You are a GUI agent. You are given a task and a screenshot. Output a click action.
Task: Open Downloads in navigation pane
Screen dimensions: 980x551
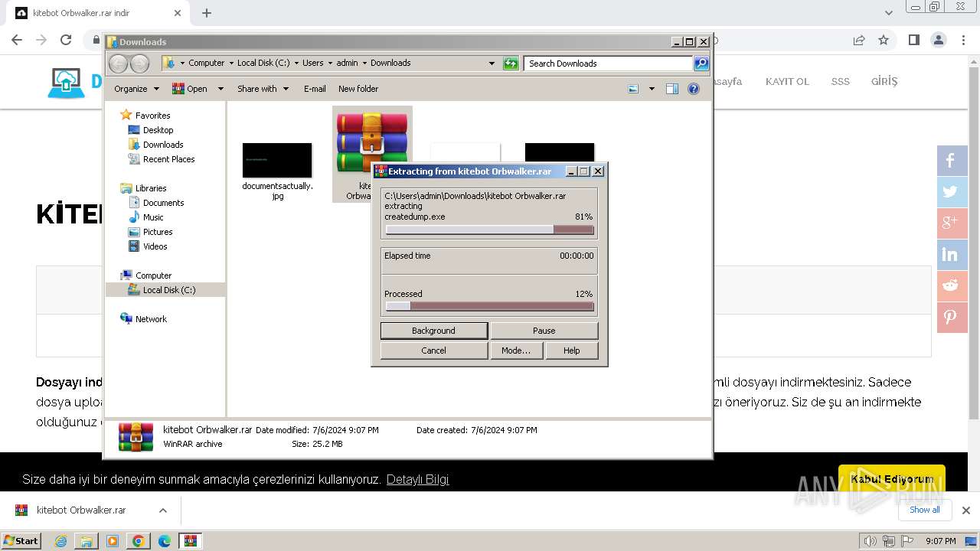163,145
